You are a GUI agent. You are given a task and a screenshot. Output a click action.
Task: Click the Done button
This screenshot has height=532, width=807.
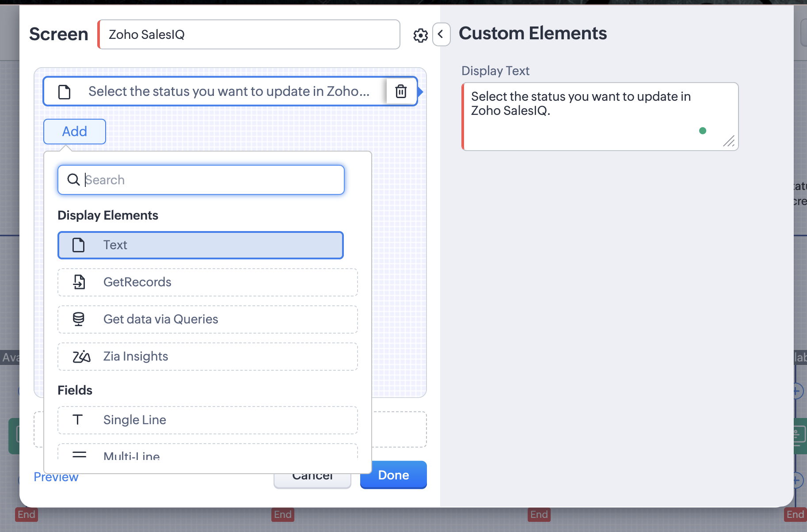[x=393, y=475]
